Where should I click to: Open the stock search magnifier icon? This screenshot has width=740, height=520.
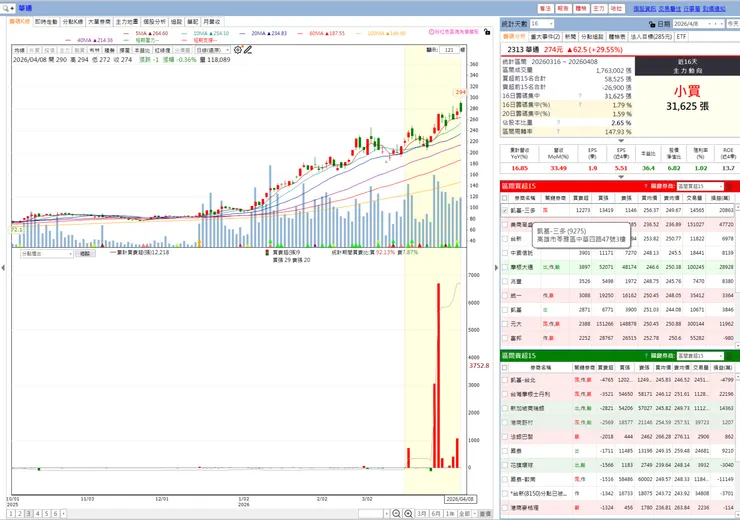(5, 8)
